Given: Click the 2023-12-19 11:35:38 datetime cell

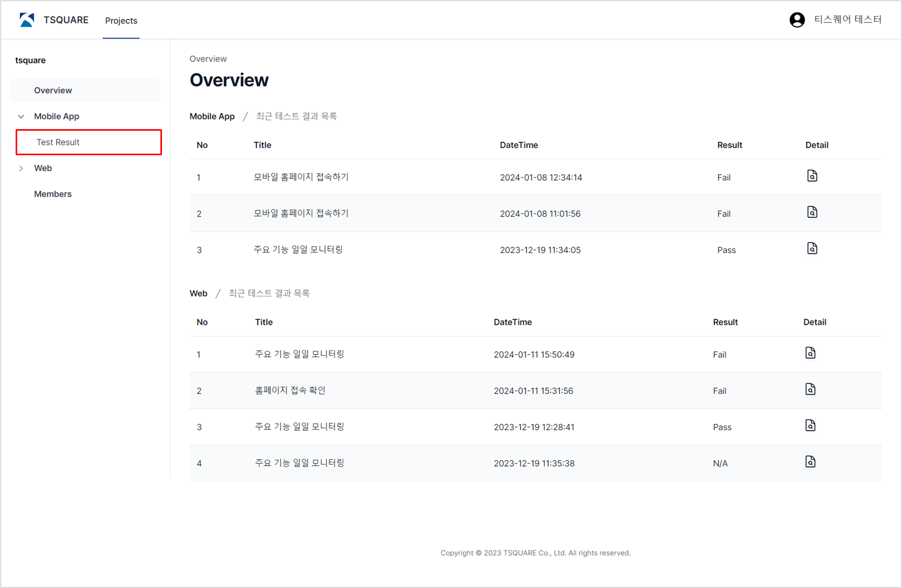Looking at the screenshot, I should 534,464.
